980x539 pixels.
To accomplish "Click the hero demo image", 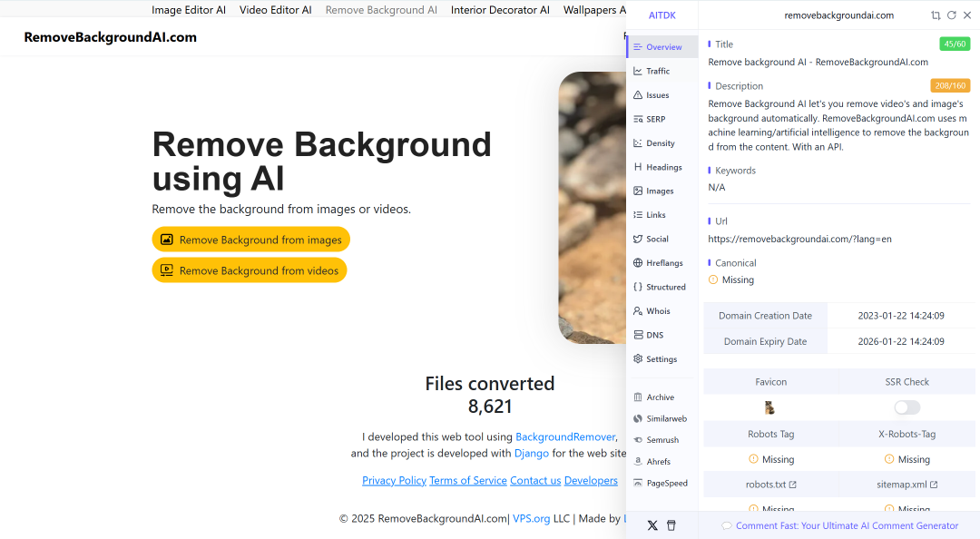I will click(592, 208).
